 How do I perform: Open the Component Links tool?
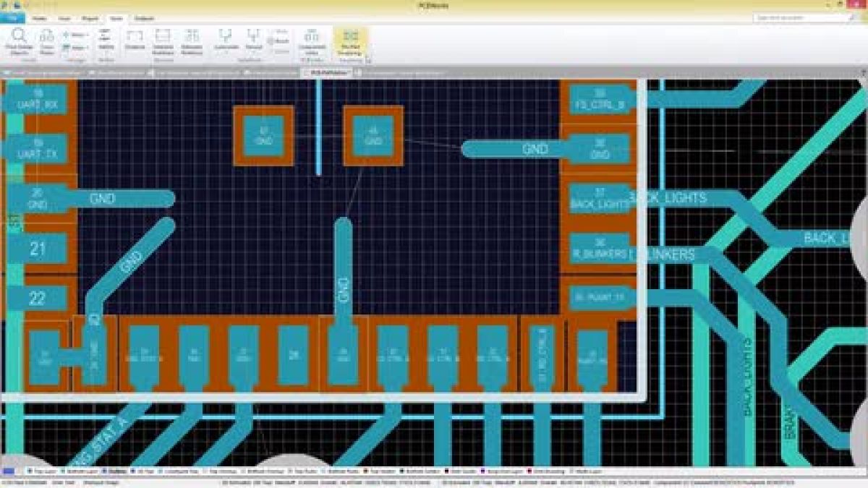click(310, 41)
